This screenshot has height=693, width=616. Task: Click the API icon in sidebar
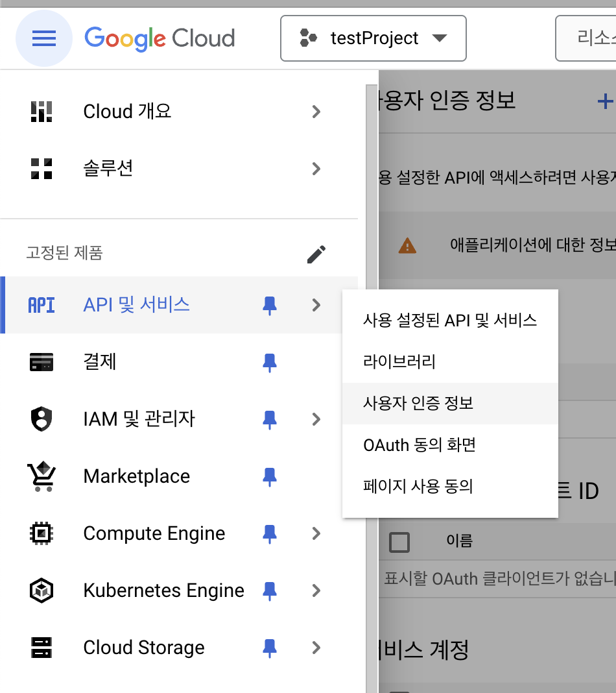coord(41,305)
